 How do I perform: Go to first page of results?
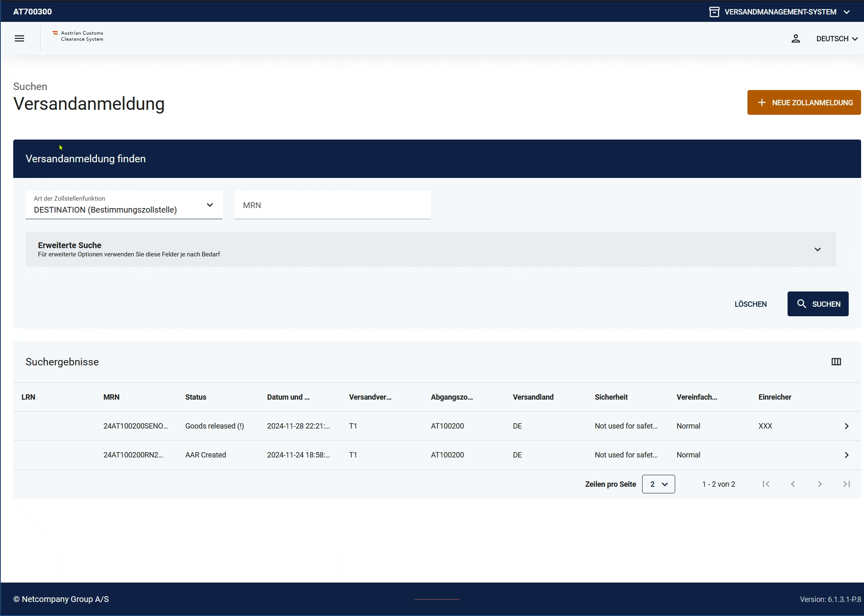(x=766, y=484)
